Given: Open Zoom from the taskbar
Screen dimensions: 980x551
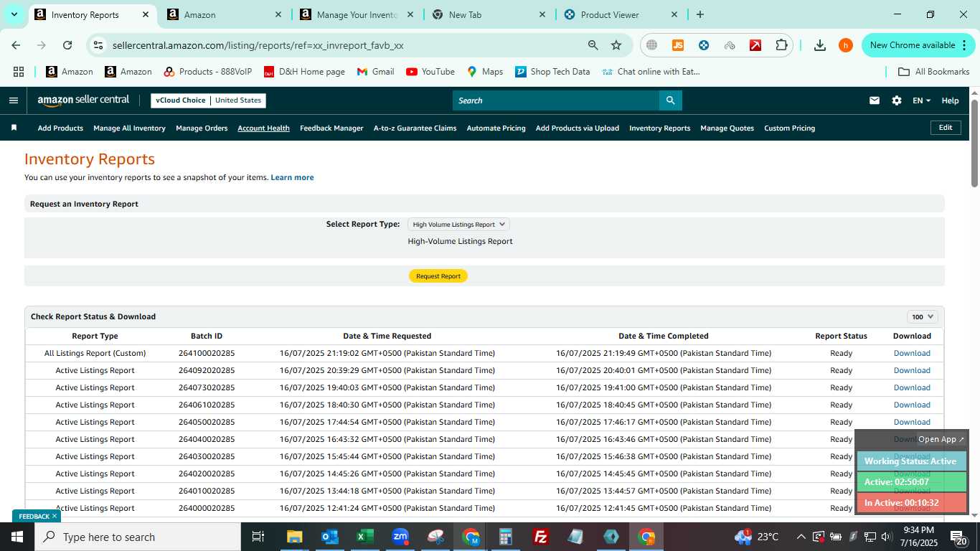Looking at the screenshot, I should [400, 537].
